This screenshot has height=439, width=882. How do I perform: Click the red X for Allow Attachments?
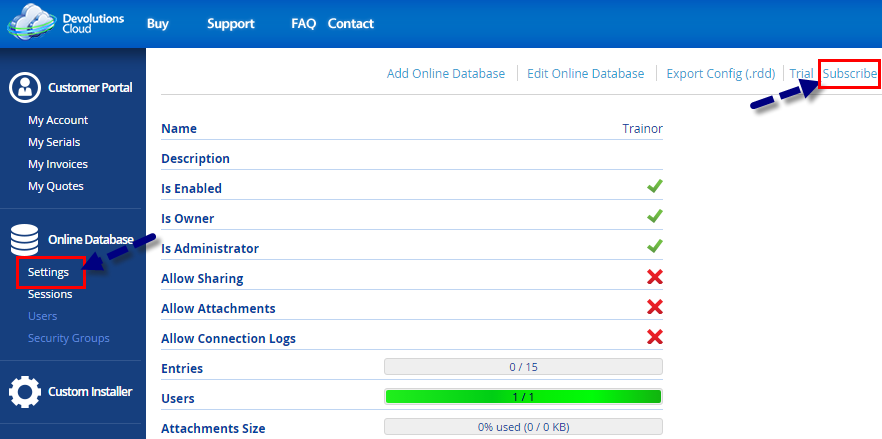point(655,307)
